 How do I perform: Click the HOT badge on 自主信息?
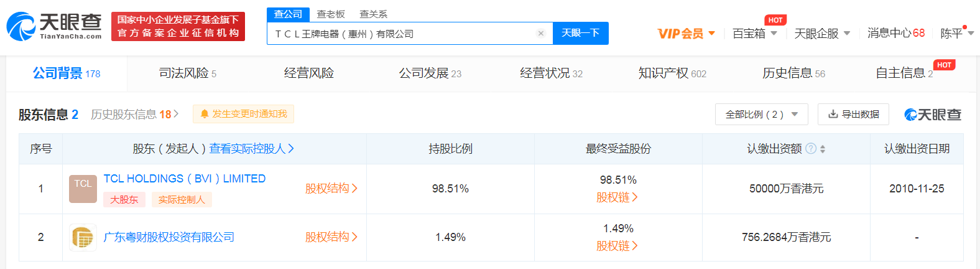click(945, 65)
